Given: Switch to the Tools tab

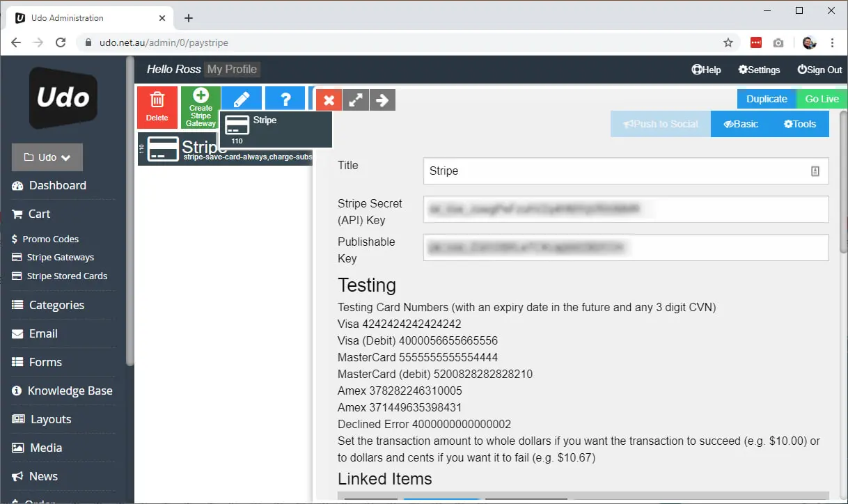Looking at the screenshot, I should pos(799,123).
